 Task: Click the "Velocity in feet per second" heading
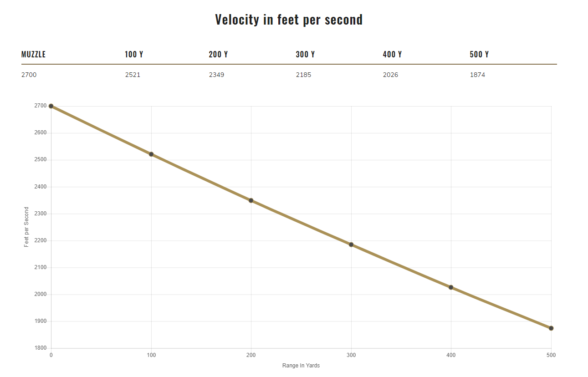coord(289,20)
